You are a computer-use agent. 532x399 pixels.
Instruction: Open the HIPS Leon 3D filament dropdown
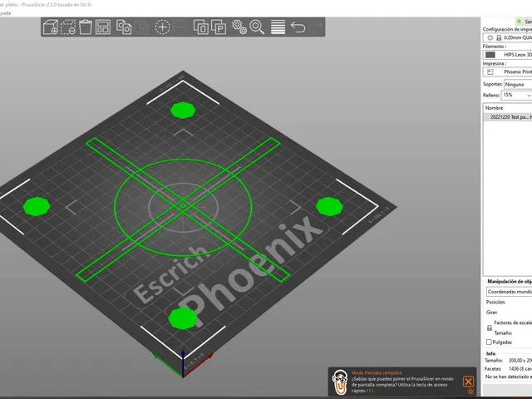pos(508,55)
